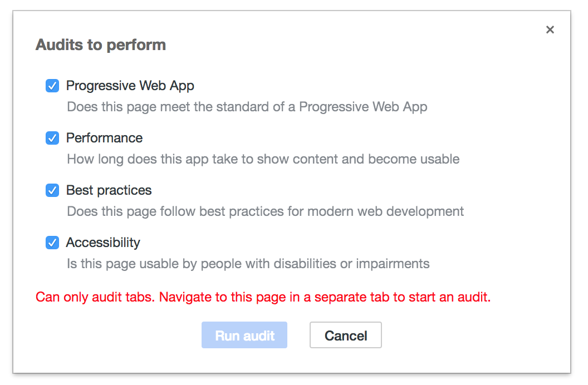This screenshot has width=588, height=385.
Task: Select the Progressive Web App label
Action: [130, 86]
